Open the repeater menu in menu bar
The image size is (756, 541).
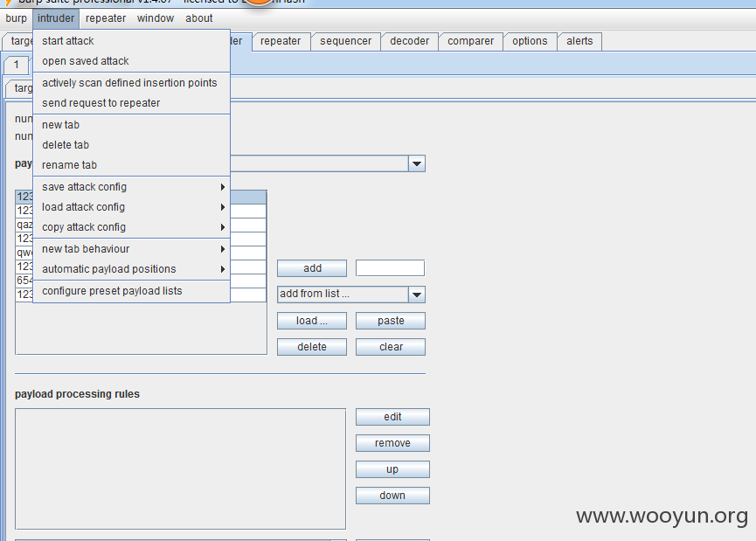(x=106, y=18)
